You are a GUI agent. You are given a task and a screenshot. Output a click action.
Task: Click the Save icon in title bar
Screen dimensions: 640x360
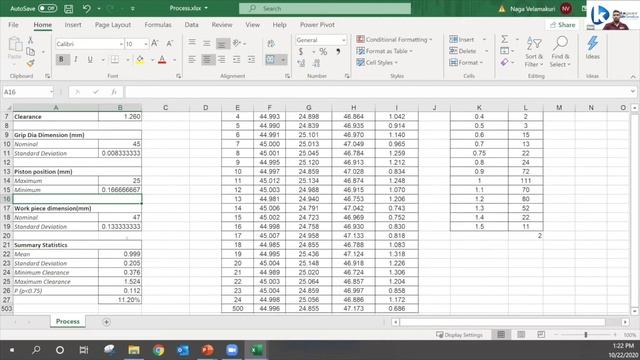click(69, 8)
